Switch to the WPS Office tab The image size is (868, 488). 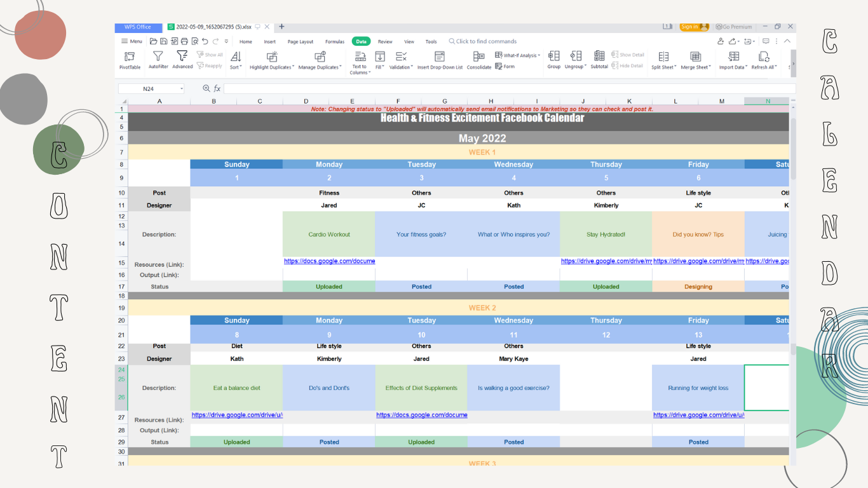pos(138,27)
